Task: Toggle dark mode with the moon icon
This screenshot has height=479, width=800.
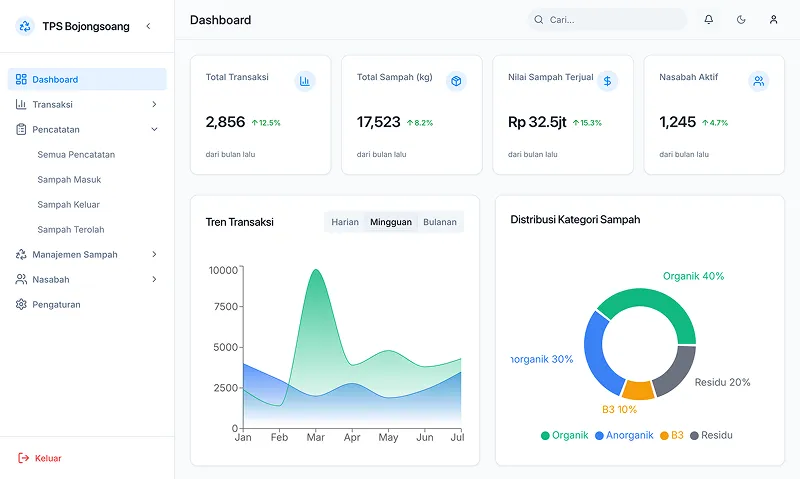Action: coord(741,19)
